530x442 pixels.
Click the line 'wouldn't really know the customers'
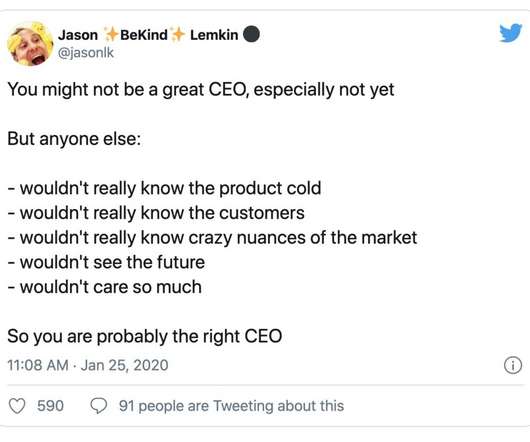click(x=156, y=213)
